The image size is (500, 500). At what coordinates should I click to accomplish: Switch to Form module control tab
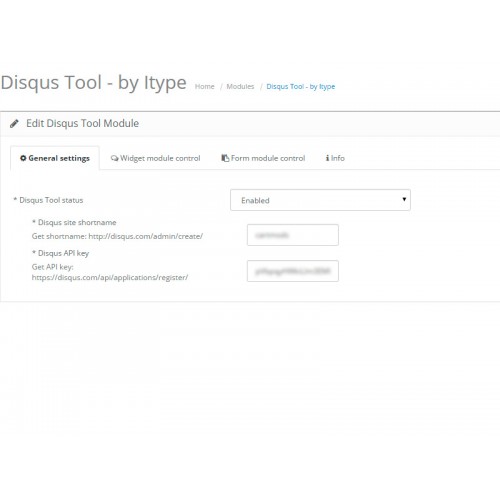263,158
